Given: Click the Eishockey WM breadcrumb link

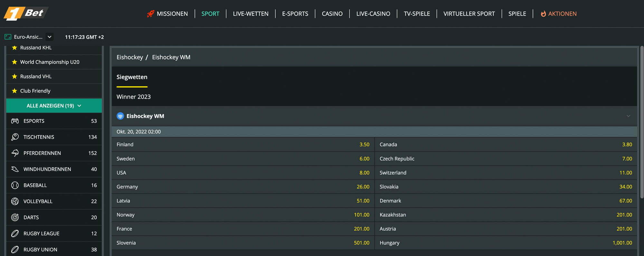Looking at the screenshot, I should 171,57.
